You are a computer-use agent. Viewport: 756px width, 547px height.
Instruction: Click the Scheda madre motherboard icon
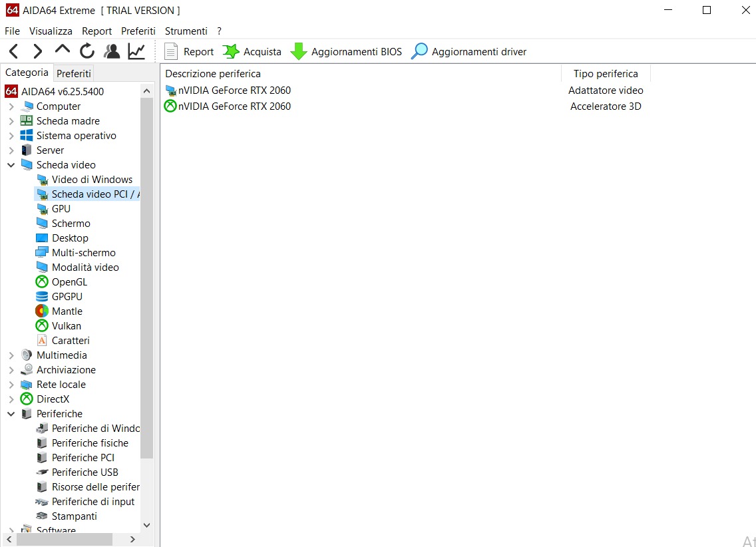27,121
